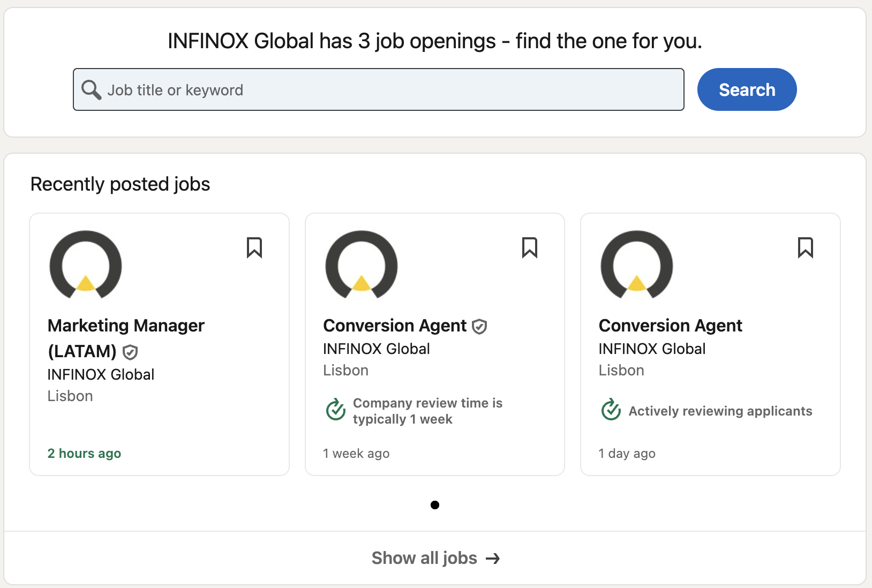Click the 2 hours ago timestamp
Screen dimensions: 872x588
[x=84, y=454]
